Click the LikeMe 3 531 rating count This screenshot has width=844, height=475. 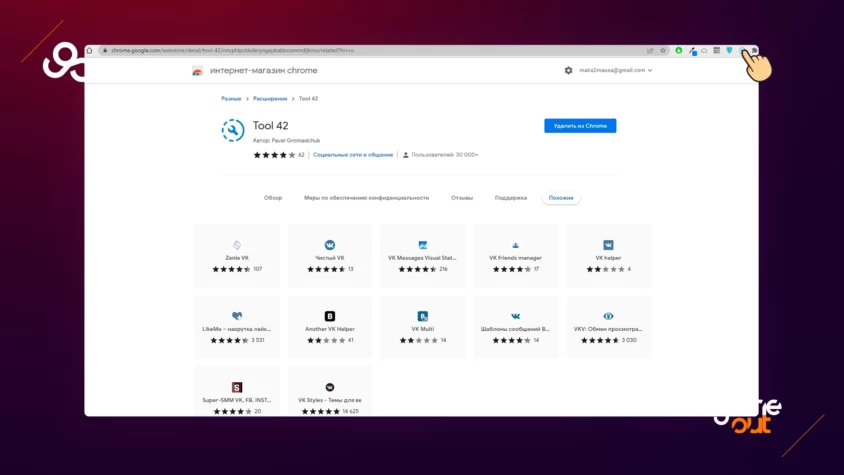point(258,340)
